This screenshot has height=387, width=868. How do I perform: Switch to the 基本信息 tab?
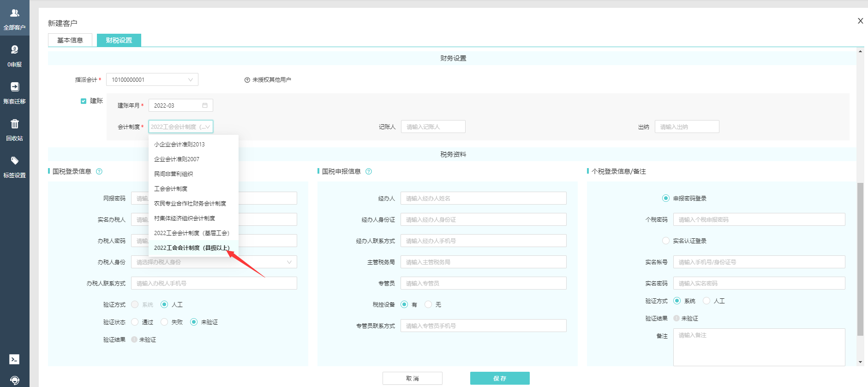pos(70,40)
